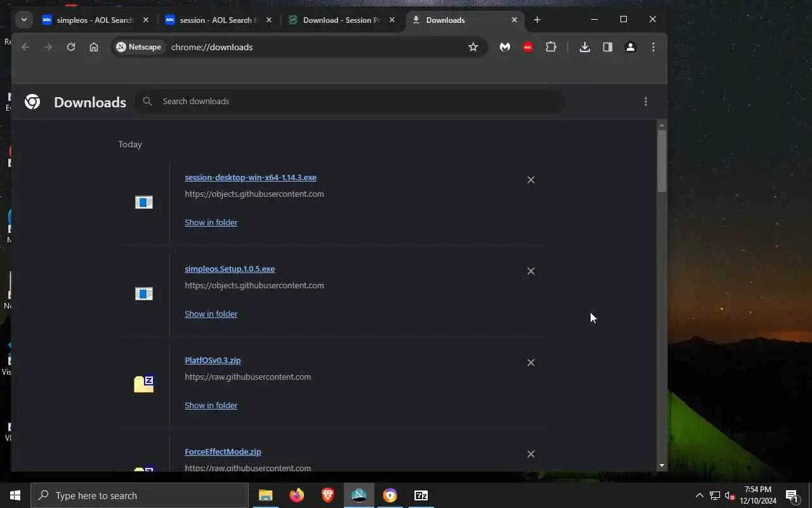Image resolution: width=812 pixels, height=508 pixels.
Task: Open the red AOL extension icon
Action: coord(528,47)
